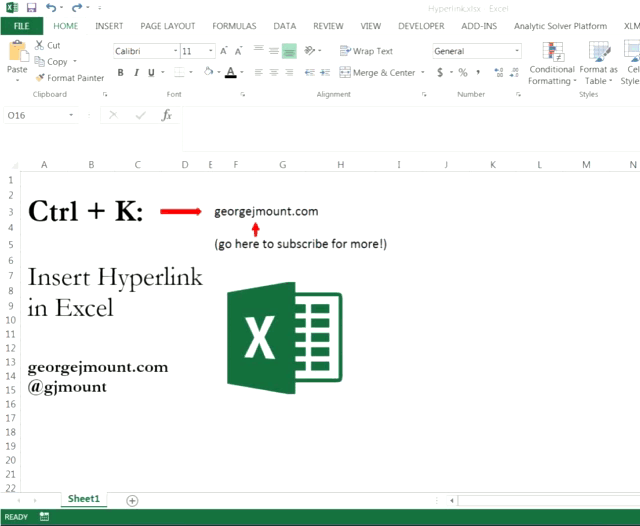Screen dimensions: 640x526
Task: Click the Undo arrow icon
Action: point(51,7)
